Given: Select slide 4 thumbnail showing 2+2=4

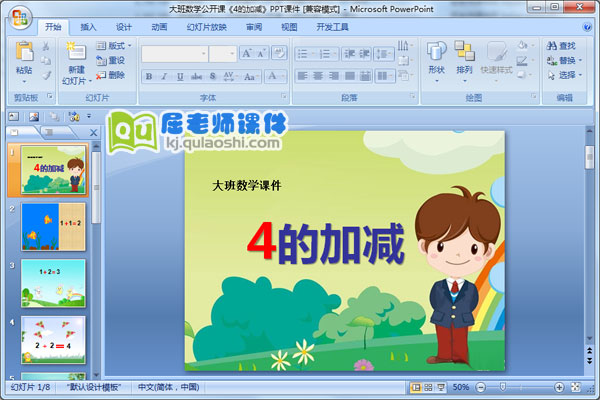Looking at the screenshot, I should point(53,340).
